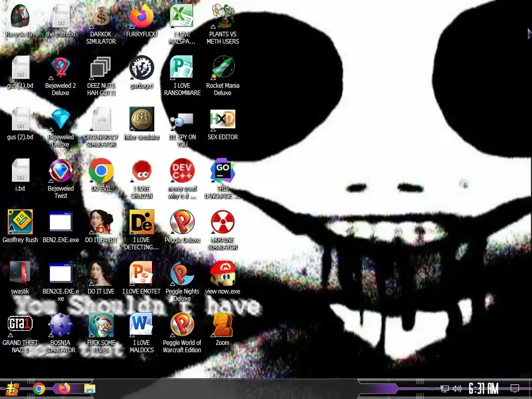Select the DEEZ NUTS HAH GOTT! stacked windows icon
Image resolution: width=532 pixels, height=399 pixels.
101,68
